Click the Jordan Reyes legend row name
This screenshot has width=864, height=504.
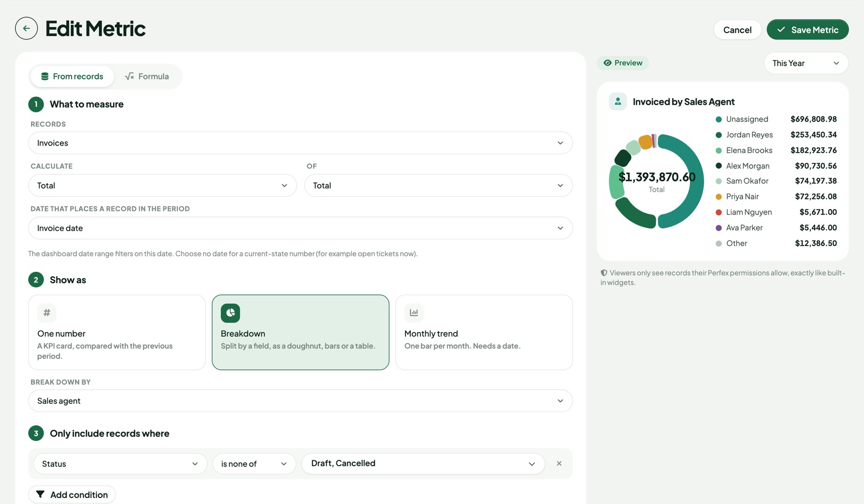(x=749, y=135)
